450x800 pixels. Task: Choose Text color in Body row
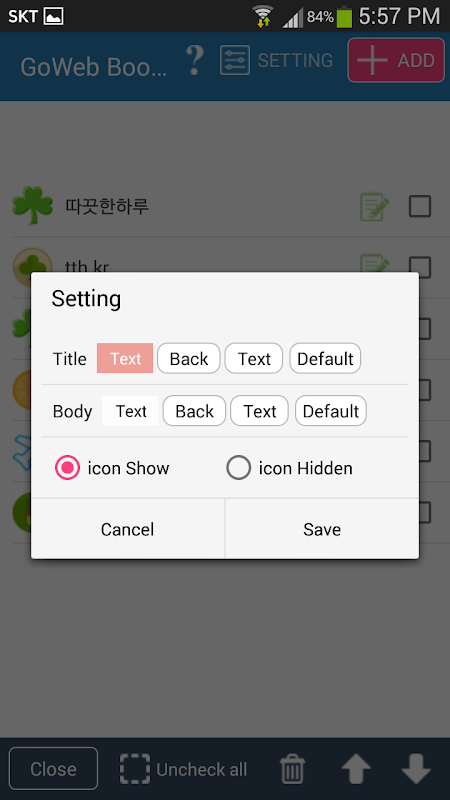point(260,411)
